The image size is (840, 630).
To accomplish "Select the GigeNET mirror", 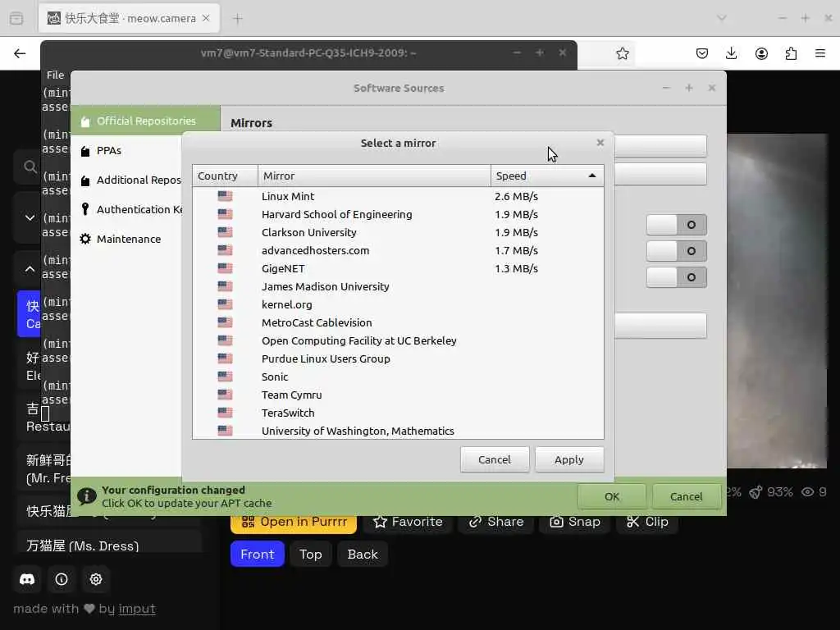I will point(398,268).
